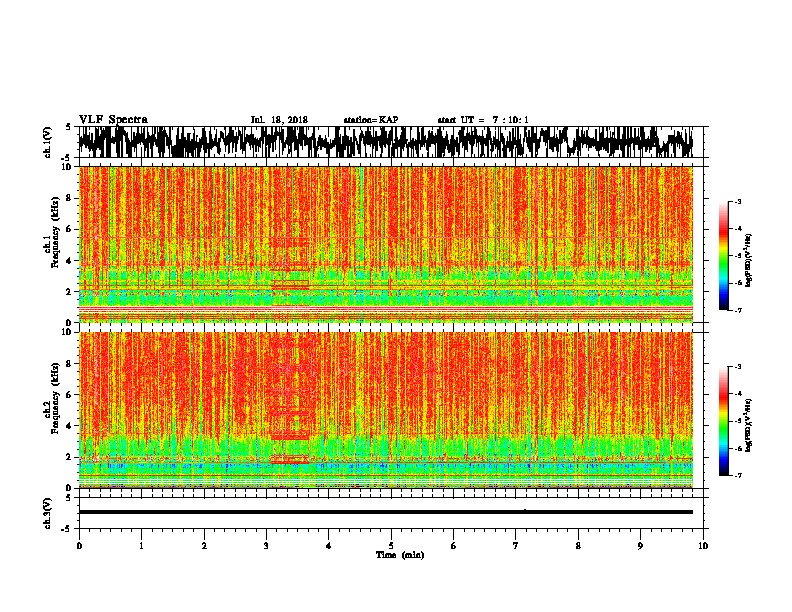Click the -5 label on ch.1 color scale

(x=737, y=256)
